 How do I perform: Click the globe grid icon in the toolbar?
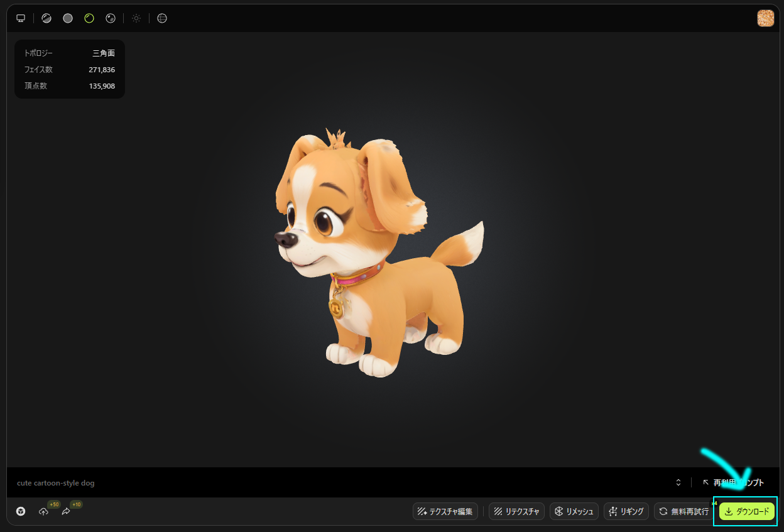pos(161,18)
